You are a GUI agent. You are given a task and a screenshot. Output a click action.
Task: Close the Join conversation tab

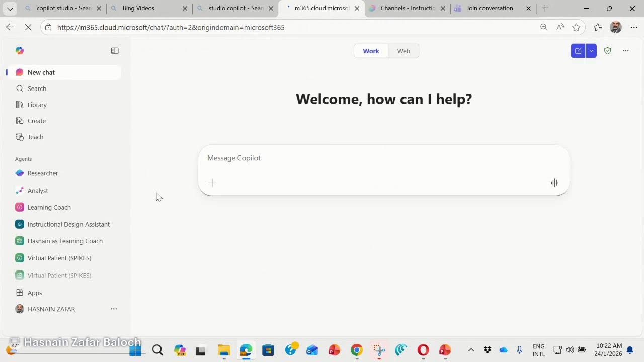528,8
